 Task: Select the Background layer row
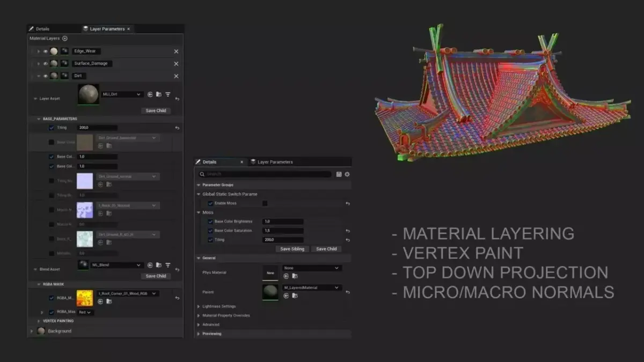click(105, 331)
